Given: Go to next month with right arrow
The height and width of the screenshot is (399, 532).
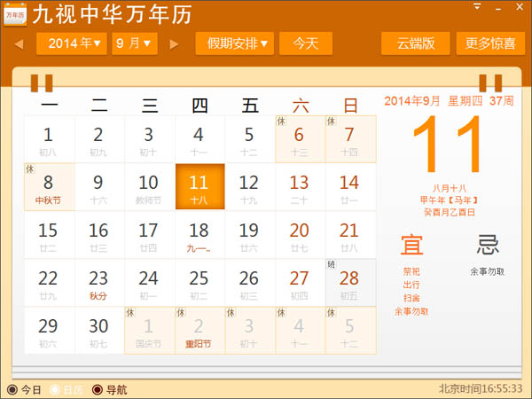Looking at the screenshot, I should coord(174,43).
